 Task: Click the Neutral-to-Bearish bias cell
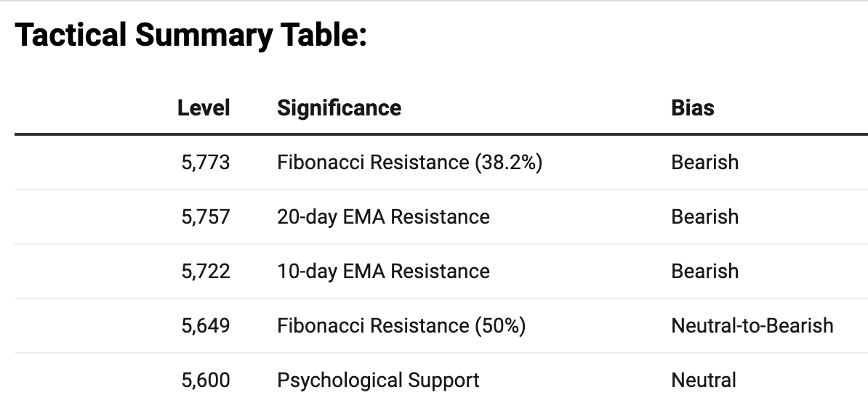[752, 325]
